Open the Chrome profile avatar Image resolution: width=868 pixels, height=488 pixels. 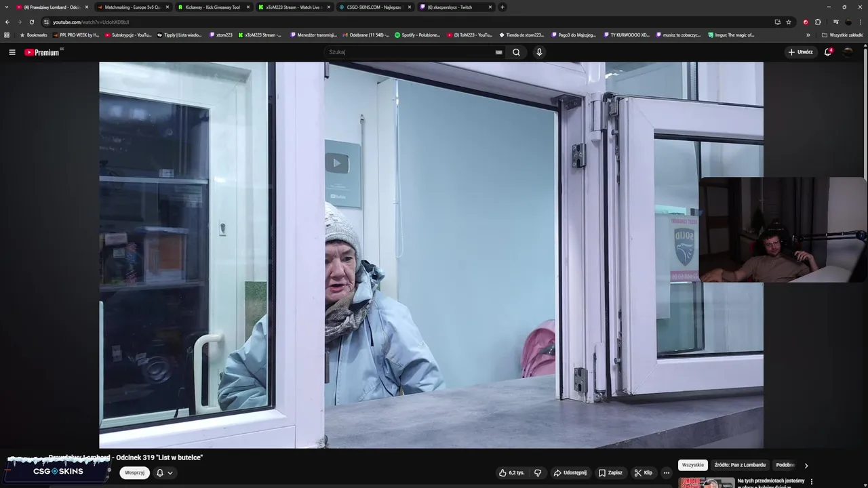click(x=848, y=22)
